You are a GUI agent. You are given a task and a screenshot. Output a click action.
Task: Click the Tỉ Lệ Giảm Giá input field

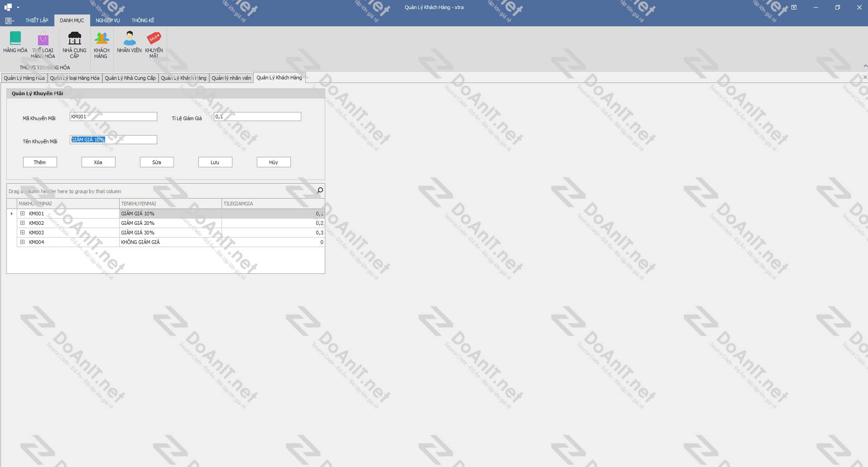click(x=257, y=117)
